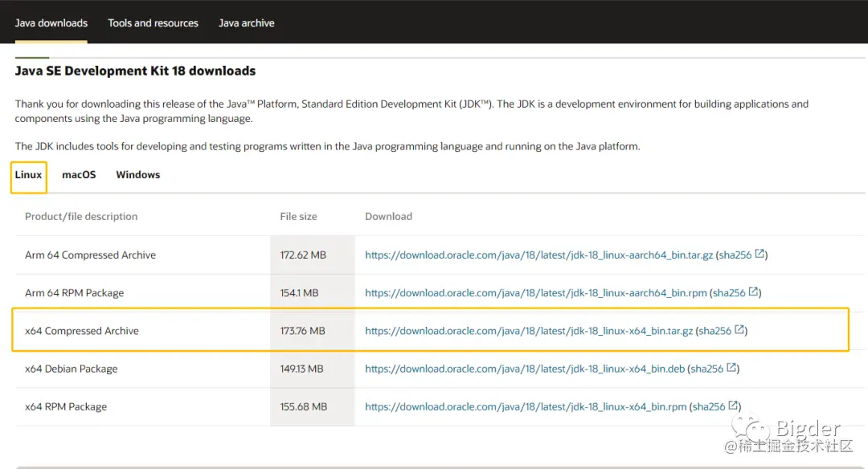Viewport: 868px width, 469px height.
Task: Open the Tools and resources tab
Action: pyautogui.click(x=153, y=22)
